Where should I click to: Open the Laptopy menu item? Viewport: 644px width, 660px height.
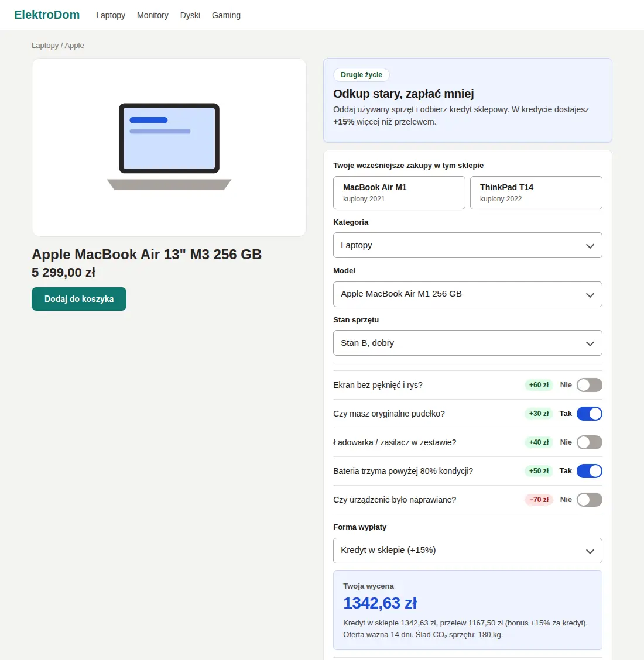point(110,15)
